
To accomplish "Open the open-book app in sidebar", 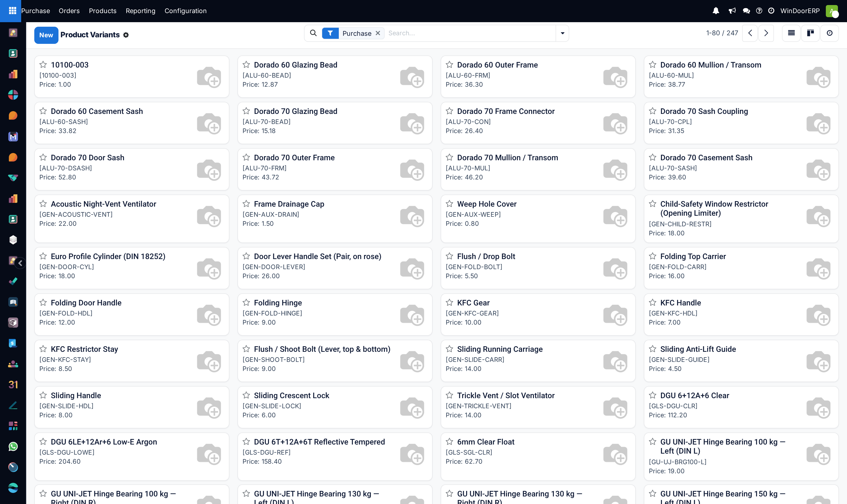I will click(13, 302).
